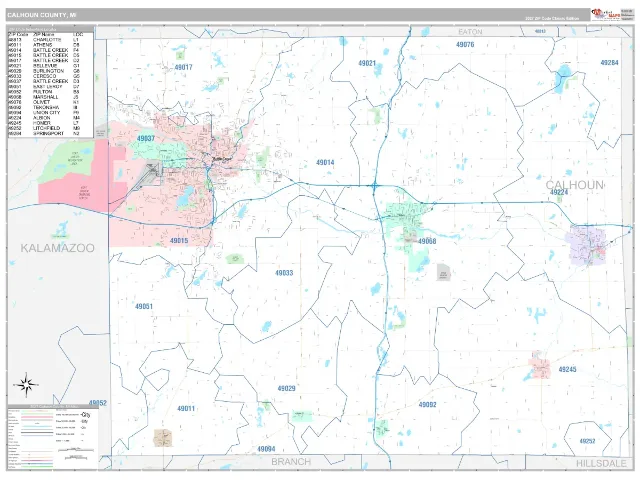This screenshot has height=480, width=640.
Task: Click the LITCHFIELD row in the ZIP index
Action: 44,128
